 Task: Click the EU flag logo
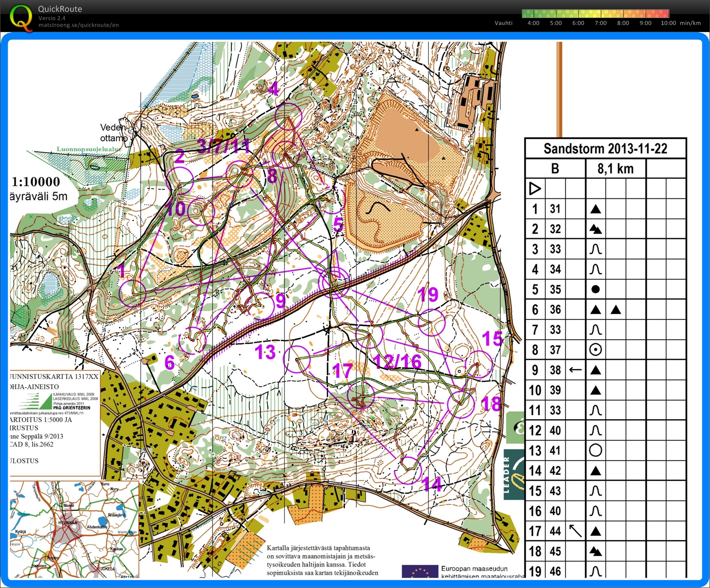click(x=420, y=571)
